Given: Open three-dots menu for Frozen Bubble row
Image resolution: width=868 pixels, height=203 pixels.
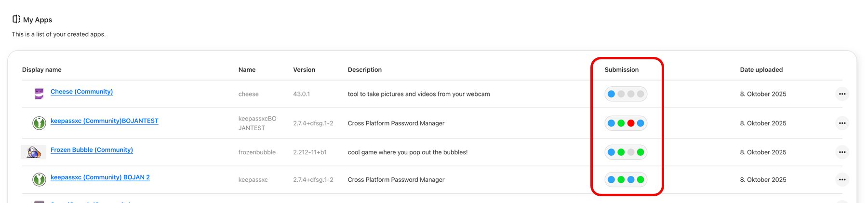Looking at the screenshot, I should pos(842,152).
